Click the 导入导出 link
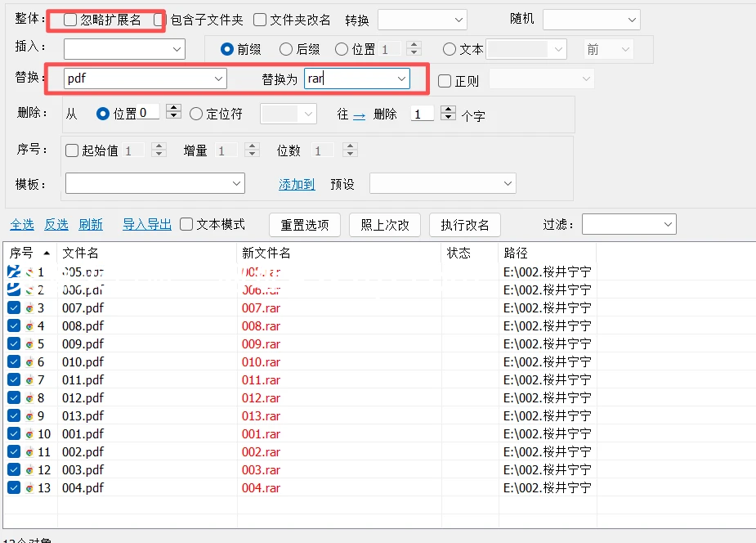The height and width of the screenshot is (543, 756). coord(146,224)
